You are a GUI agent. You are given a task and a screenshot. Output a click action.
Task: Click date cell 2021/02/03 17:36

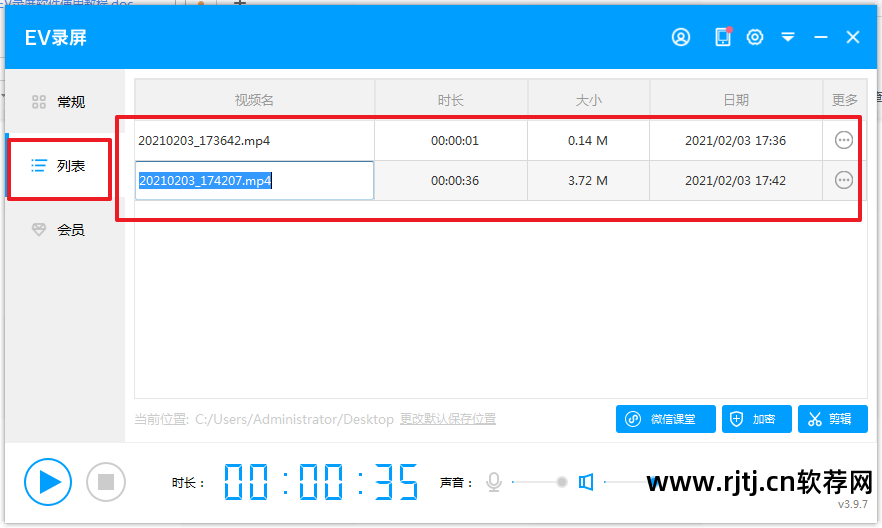pyautogui.click(x=735, y=141)
